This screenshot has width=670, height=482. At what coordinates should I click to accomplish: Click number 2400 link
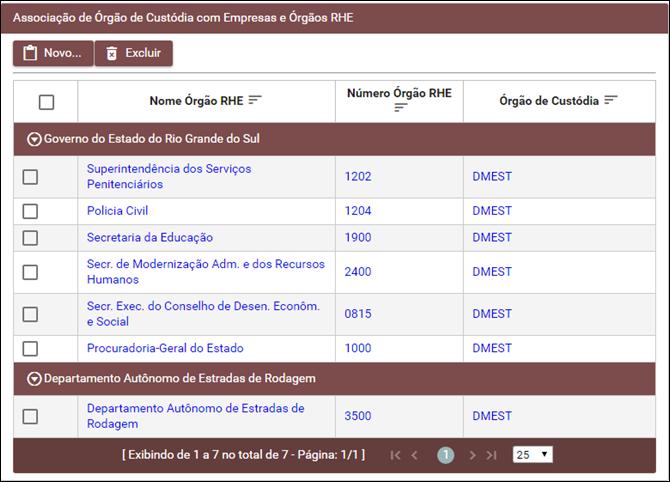pos(358,272)
